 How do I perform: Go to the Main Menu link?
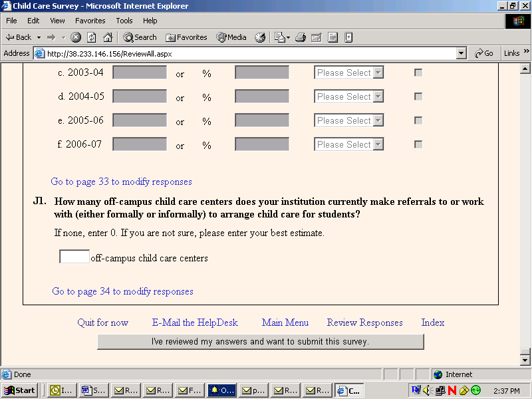(285, 323)
